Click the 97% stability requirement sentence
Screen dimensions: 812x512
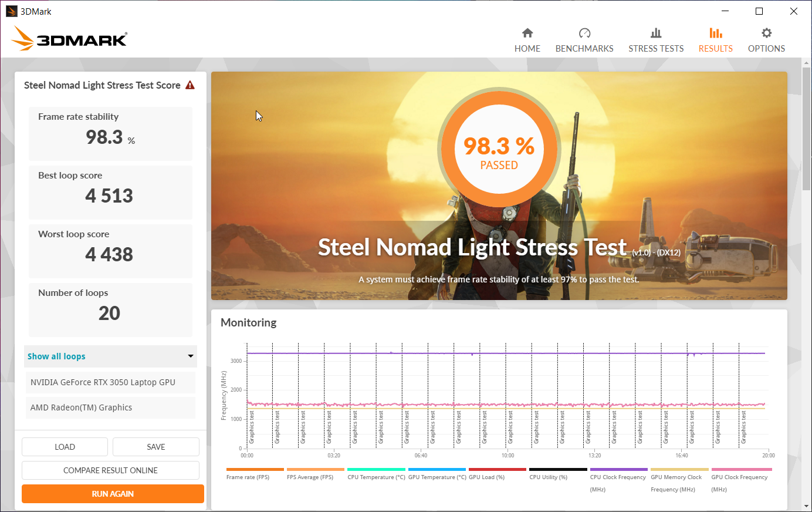(x=499, y=279)
